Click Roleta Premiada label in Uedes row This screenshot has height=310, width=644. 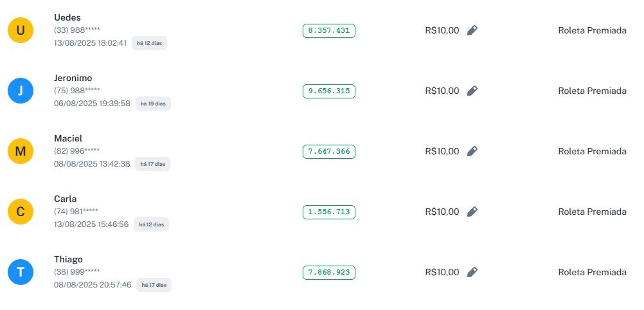click(x=592, y=30)
